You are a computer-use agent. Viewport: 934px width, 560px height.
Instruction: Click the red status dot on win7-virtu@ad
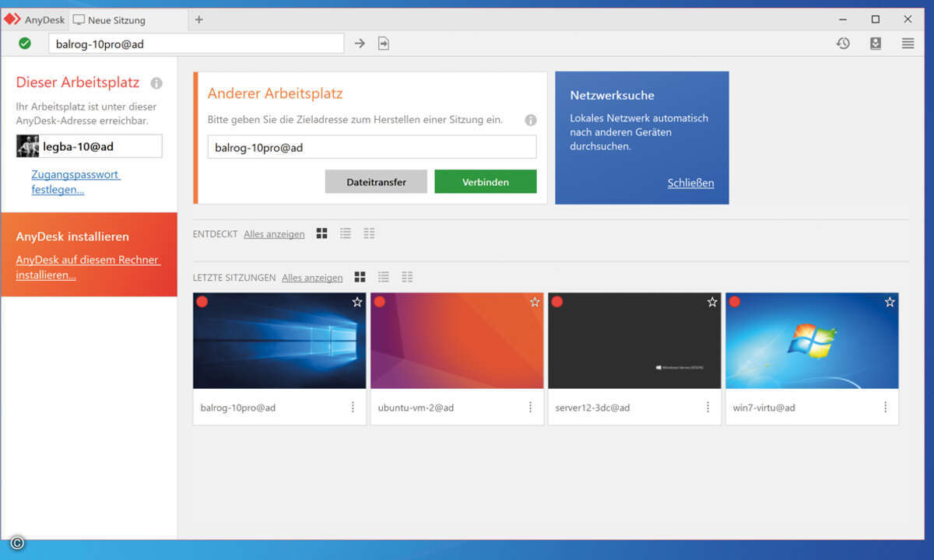pos(735,302)
